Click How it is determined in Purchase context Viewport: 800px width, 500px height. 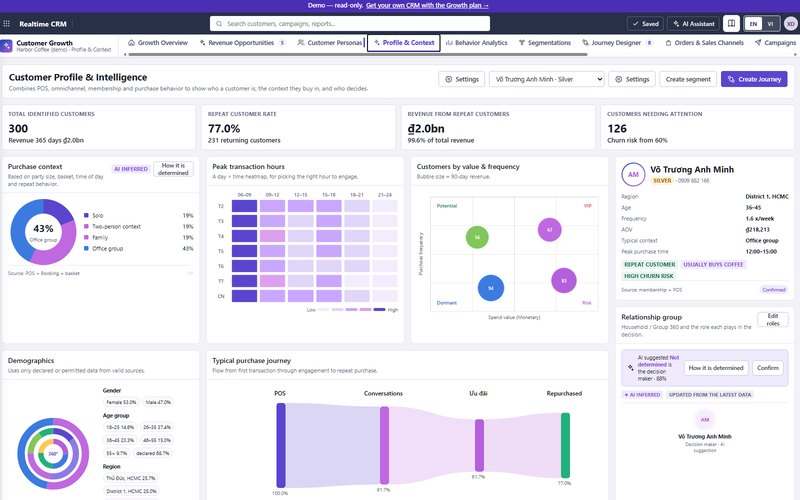coord(173,169)
